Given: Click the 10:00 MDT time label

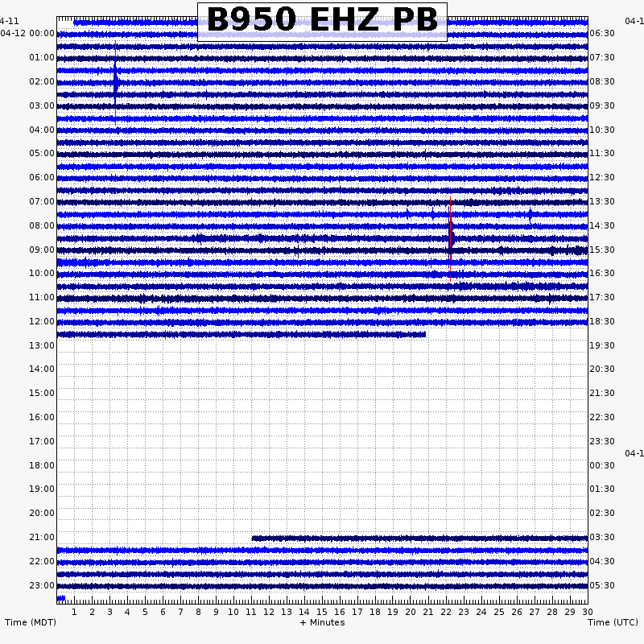Looking at the screenshot, I should 42,274.
